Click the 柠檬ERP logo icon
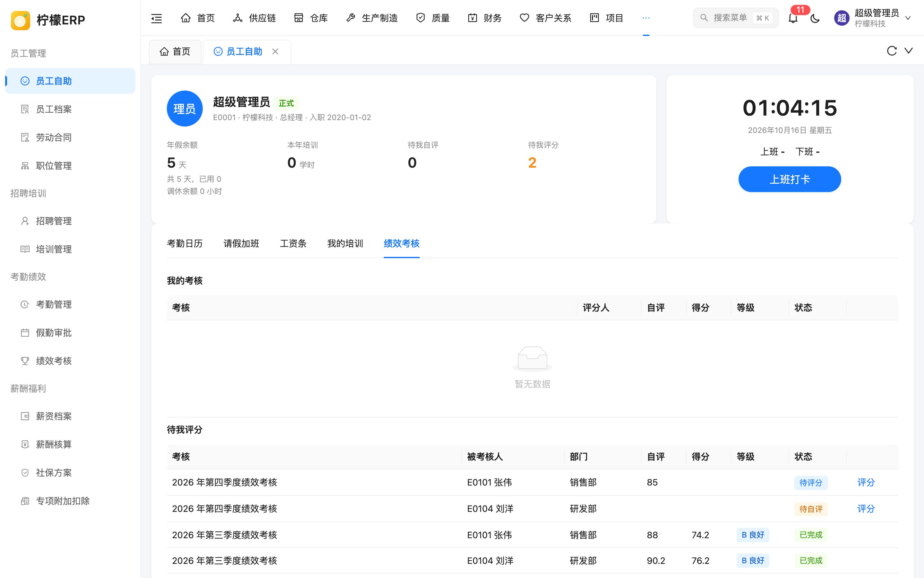Viewport: 924px width, 578px height. [21, 20]
